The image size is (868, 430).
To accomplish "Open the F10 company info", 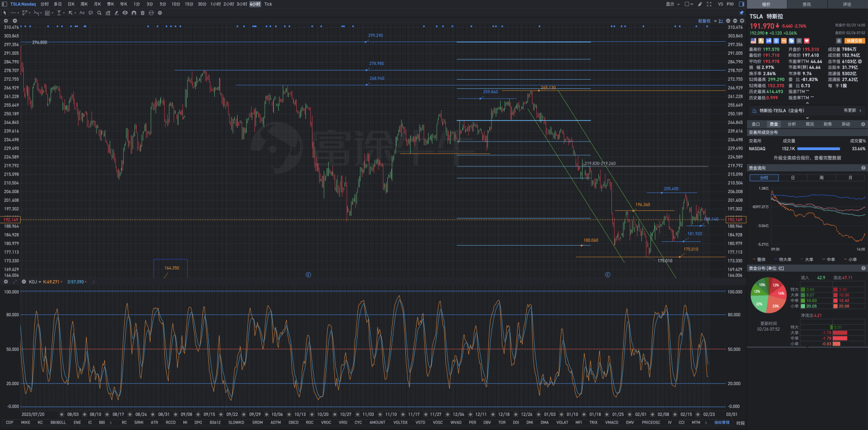I will (730, 4).
